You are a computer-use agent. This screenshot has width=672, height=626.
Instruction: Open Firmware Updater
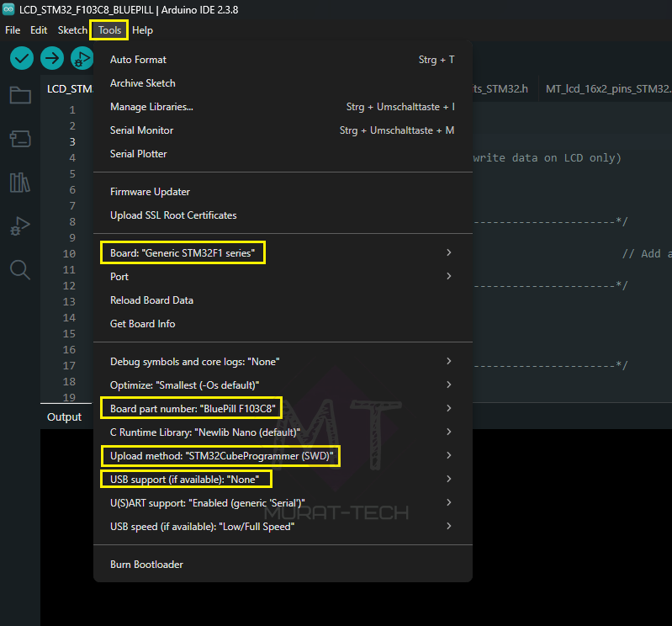click(283, 192)
